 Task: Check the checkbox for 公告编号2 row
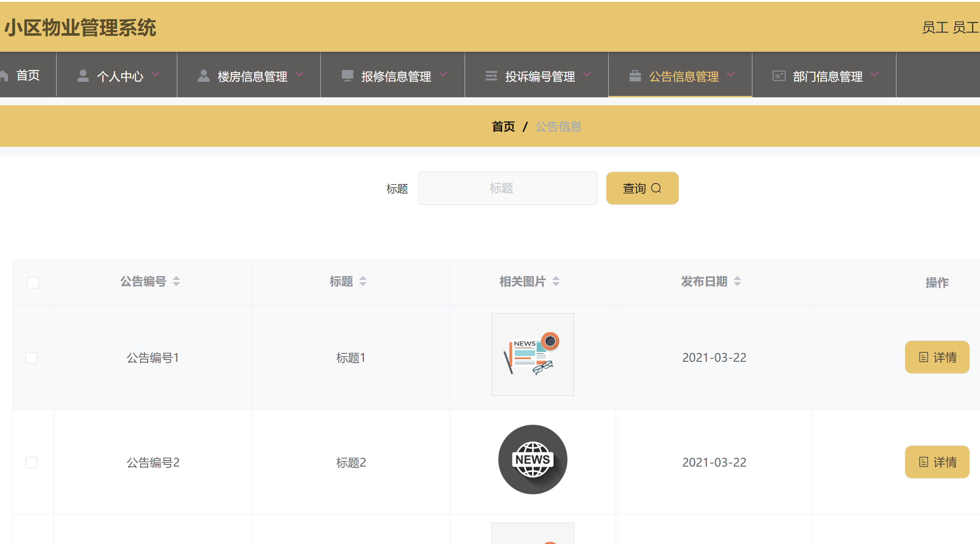[x=31, y=463]
